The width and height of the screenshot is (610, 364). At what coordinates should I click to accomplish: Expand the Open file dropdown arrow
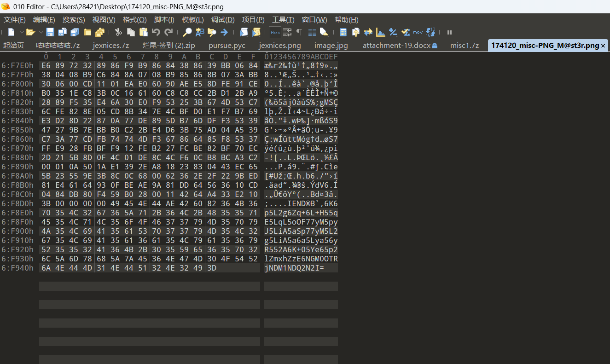tap(41, 32)
